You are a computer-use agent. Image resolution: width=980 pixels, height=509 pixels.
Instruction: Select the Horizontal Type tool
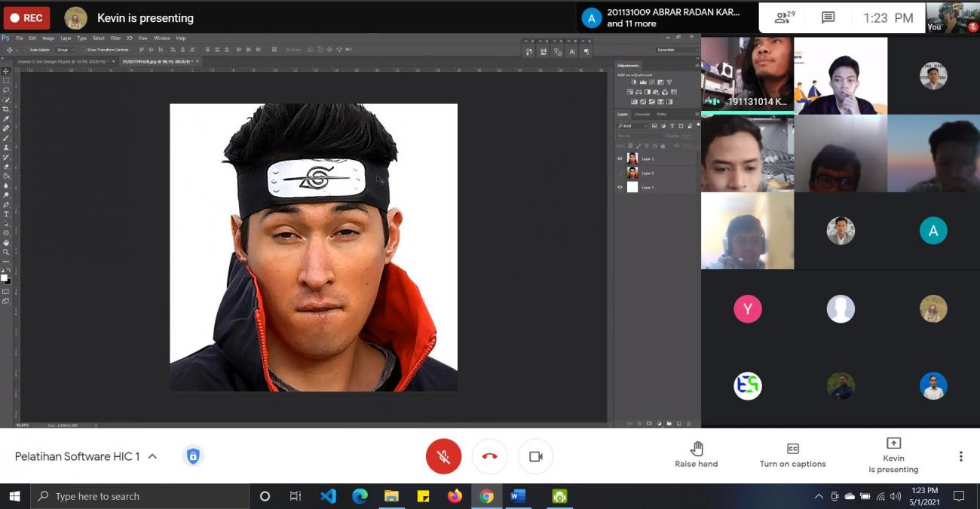6,214
